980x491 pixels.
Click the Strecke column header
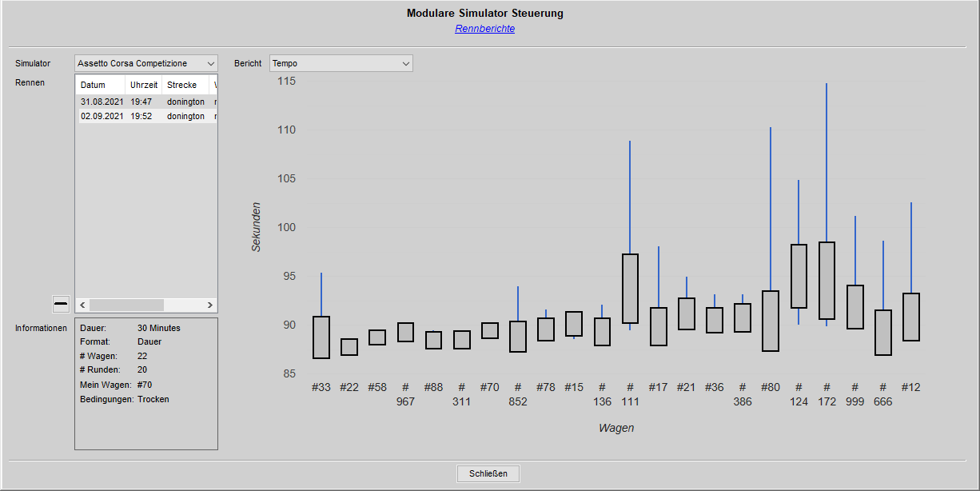[x=185, y=85]
